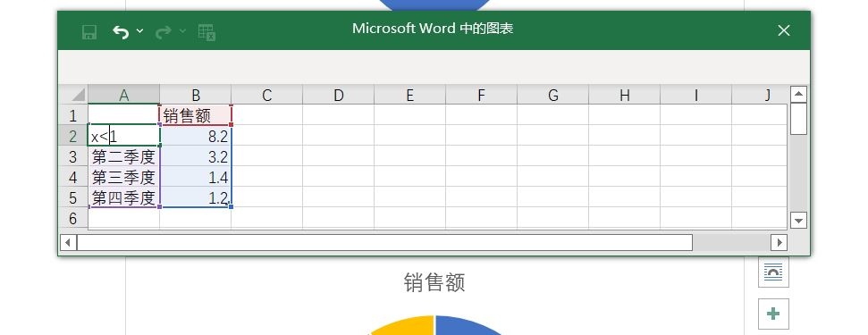Viewport: 868px width, 335px height.
Task: Close the chart data window
Action: 783,31
